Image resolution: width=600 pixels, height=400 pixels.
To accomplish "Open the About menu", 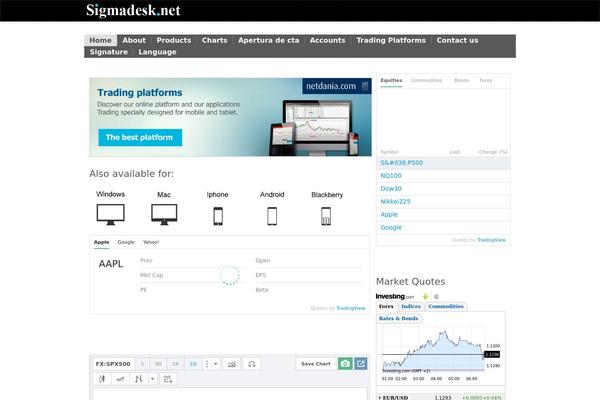I will pos(134,40).
